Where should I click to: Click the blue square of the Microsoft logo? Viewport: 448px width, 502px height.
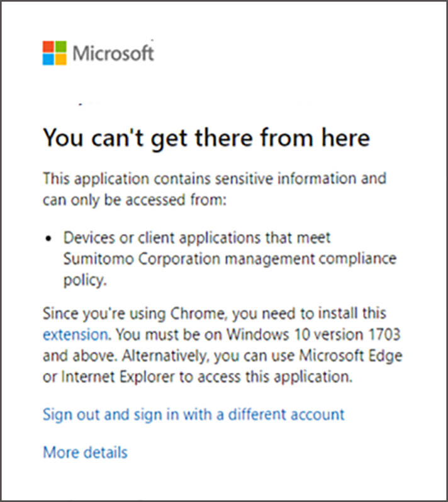click(x=48, y=59)
